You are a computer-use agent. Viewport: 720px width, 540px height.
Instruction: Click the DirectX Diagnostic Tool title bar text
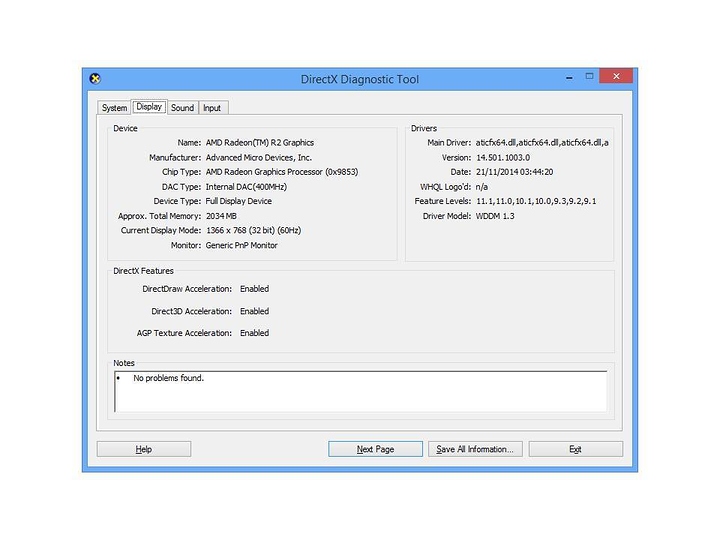pos(360,79)
